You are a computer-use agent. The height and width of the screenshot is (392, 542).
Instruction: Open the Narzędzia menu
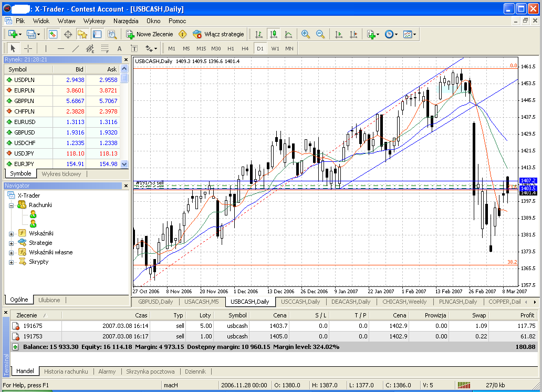click(126, 21)
